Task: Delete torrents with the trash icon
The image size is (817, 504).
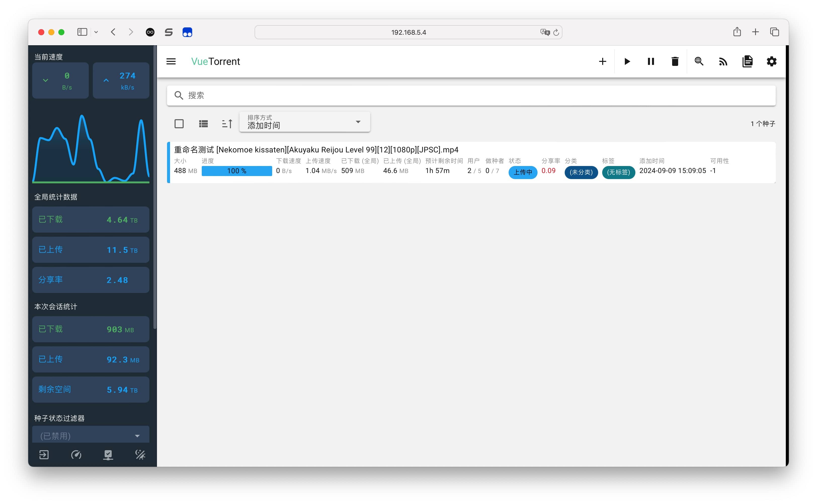Action: [x=675, y=61]
